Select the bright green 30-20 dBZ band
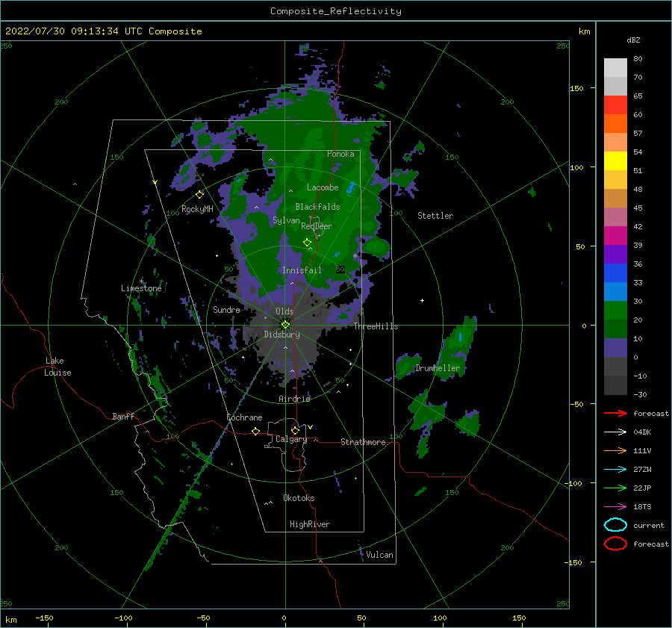This screenshot has height=628, width=672. point(615,310)
